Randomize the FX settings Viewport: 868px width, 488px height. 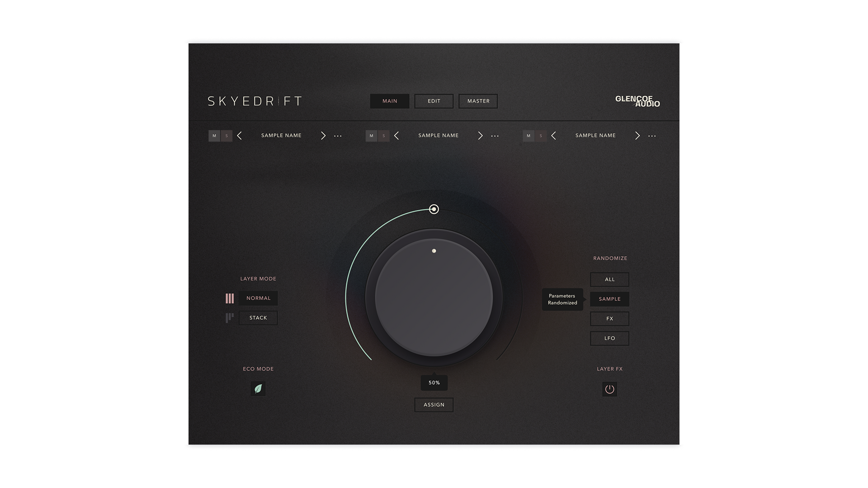[x=609, y=319]
